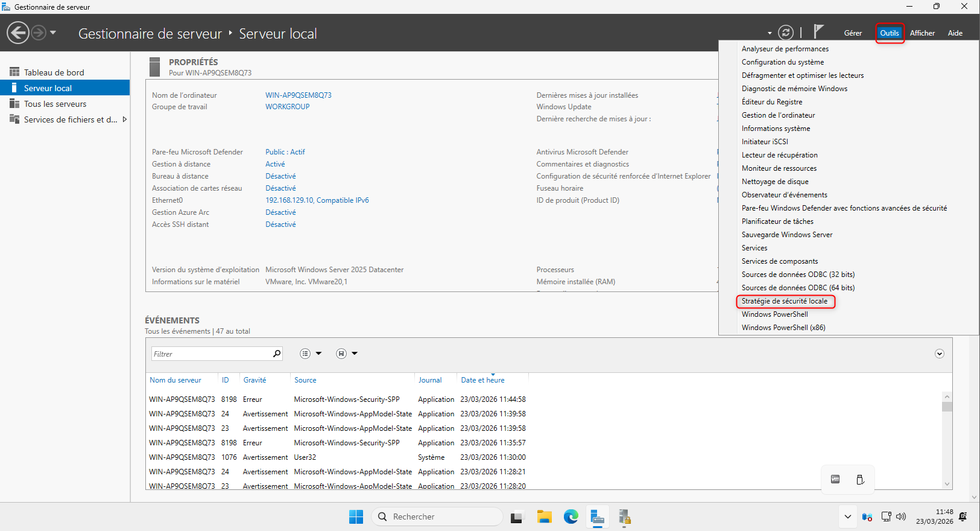Click events list scroll down arrow
This screenshot has height=531, width=980.
point(947,484)
